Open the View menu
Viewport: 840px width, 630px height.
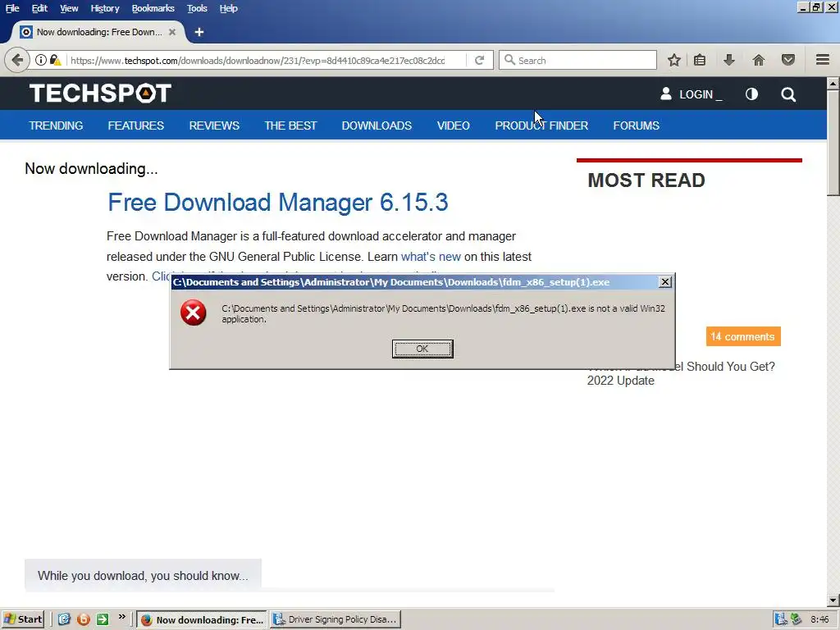69,8
